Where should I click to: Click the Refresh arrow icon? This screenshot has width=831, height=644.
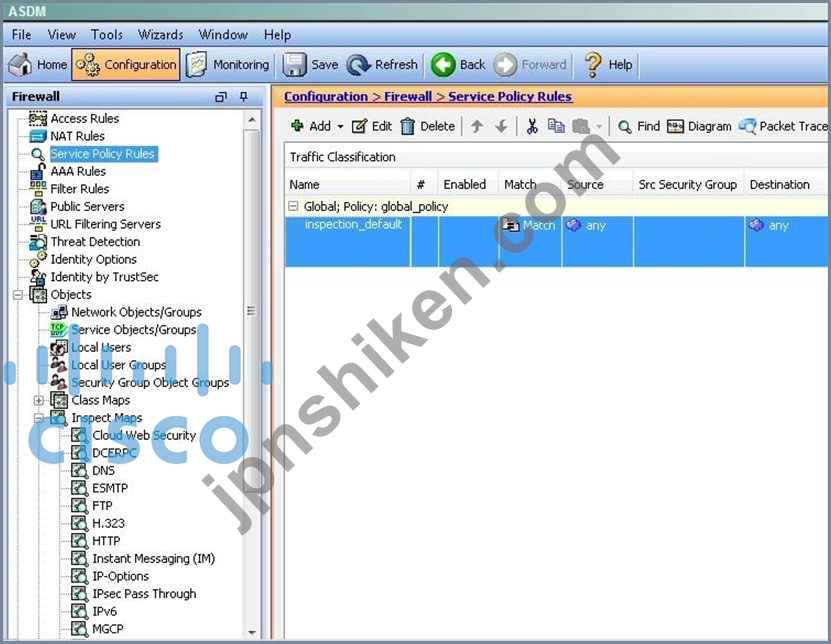click(358, 65)
